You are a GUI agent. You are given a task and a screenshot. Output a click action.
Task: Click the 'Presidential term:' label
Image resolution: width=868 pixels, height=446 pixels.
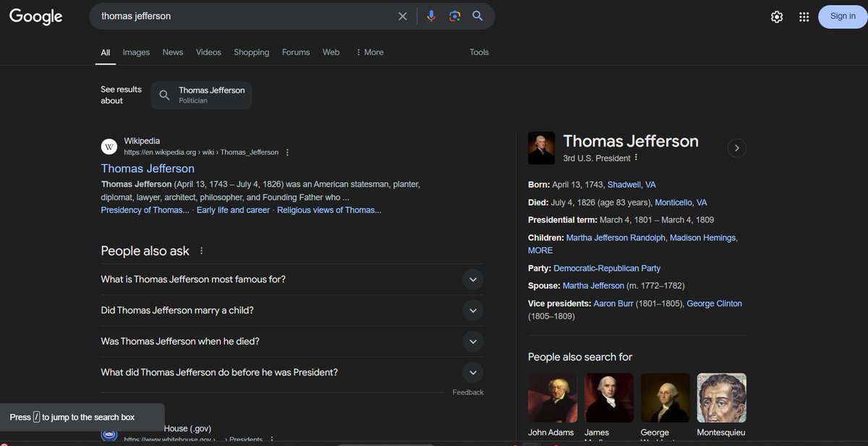[563, 220]
